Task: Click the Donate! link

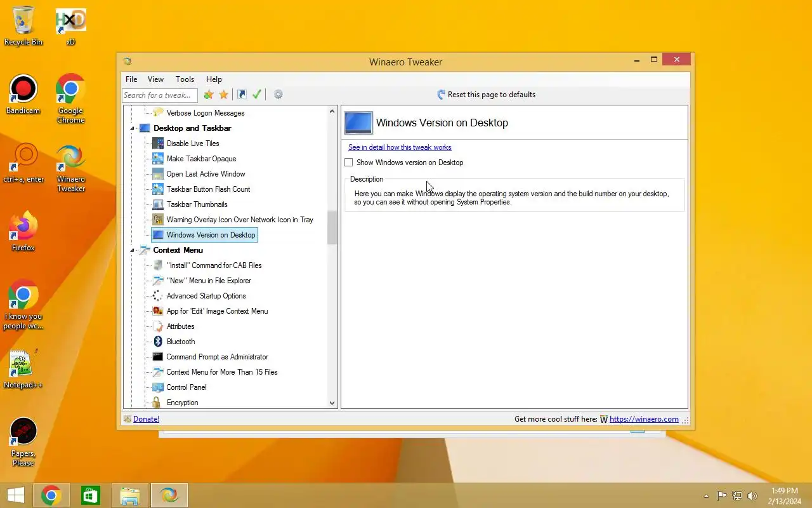Action: coord(146,419)
